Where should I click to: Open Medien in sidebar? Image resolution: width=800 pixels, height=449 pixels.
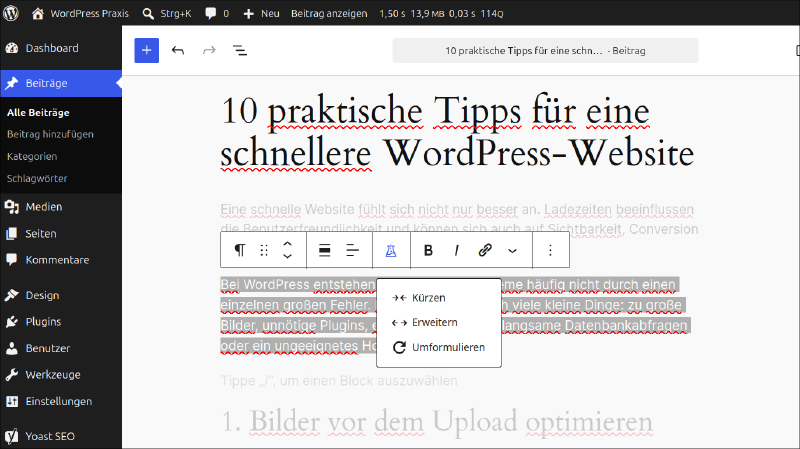click(x=61, y=207)
